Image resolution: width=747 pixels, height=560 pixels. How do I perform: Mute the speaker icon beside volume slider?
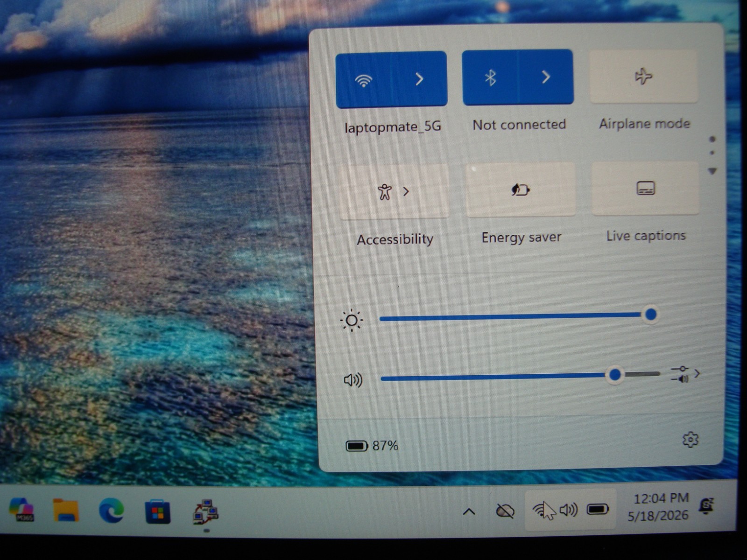(x=353, y=380)
